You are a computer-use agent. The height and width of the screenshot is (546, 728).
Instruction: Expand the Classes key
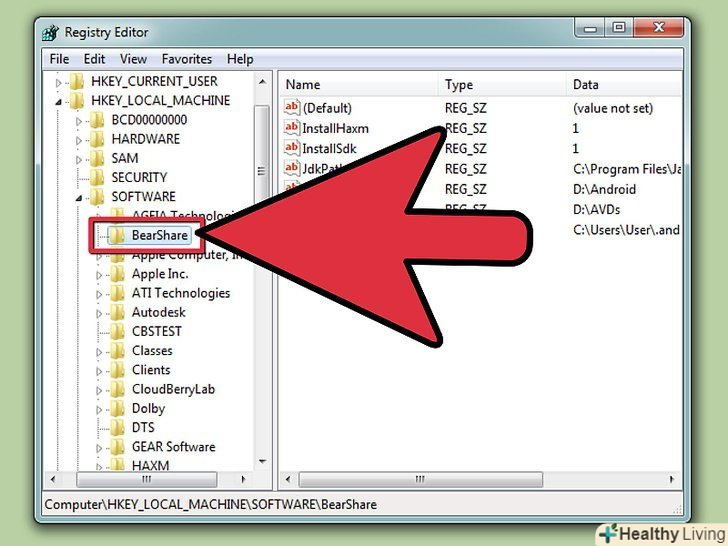99,352
